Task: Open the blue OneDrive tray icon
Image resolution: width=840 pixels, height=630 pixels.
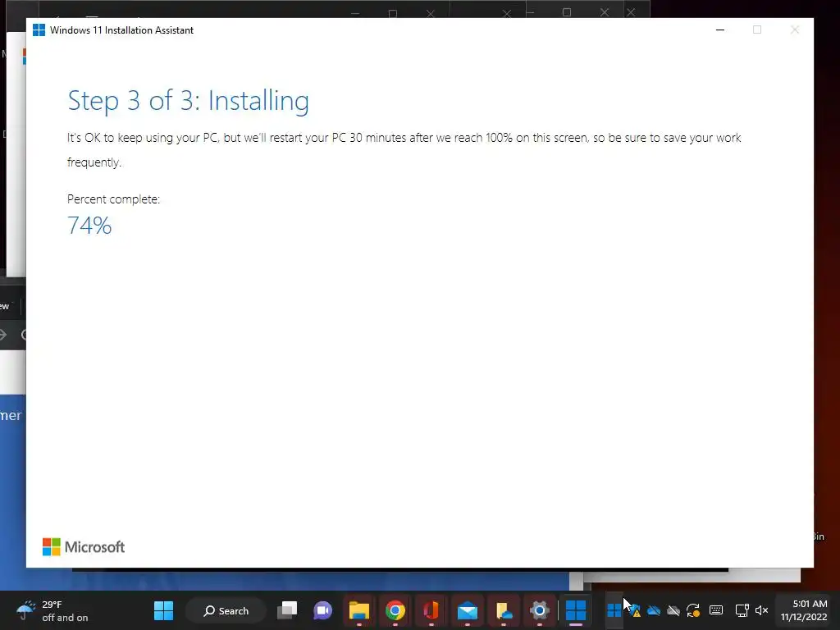Action: coord(654,610)
